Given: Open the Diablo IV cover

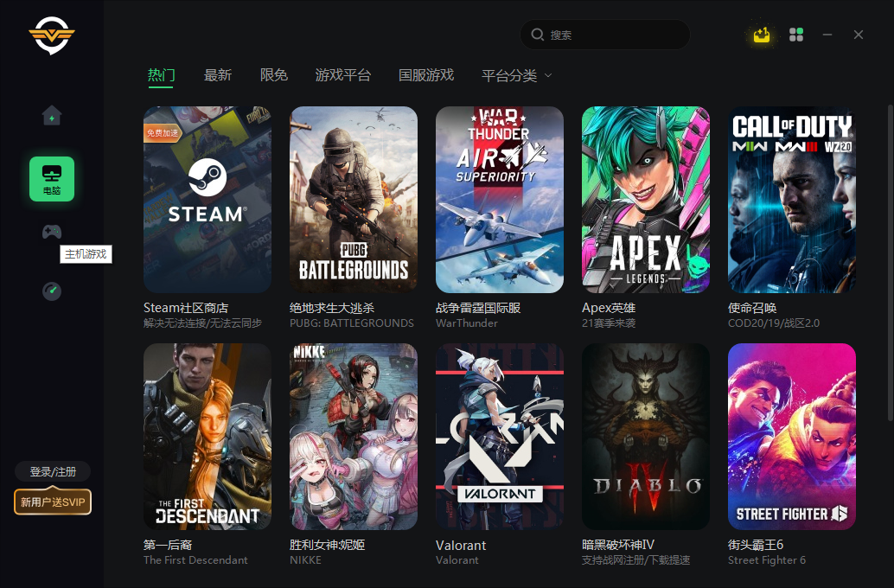Looking at the screenshot, I should [x=645, y=437].
